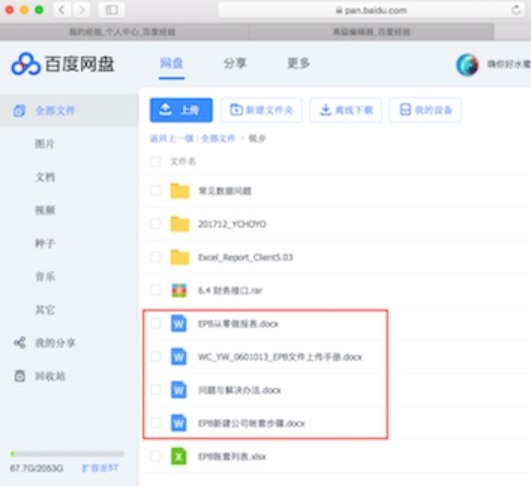531x486 pixels.
Task: Open the 201712_YCHOYO folder icon
Action: coord(179,224)
